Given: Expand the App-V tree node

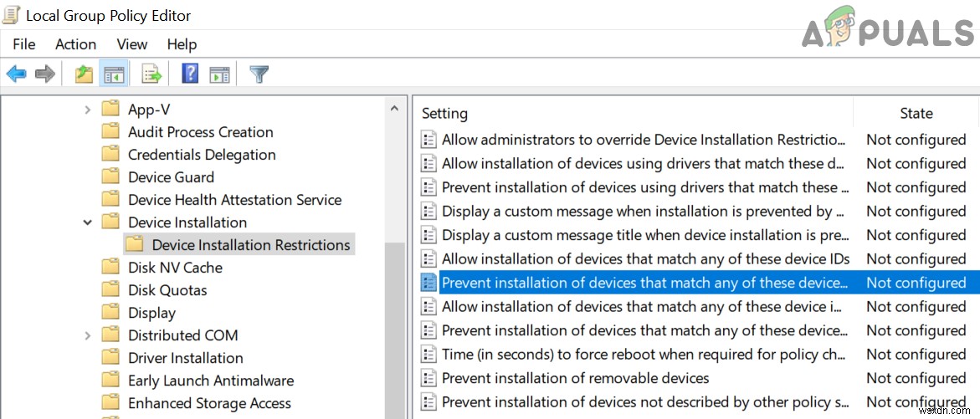Looking at the screenshot, I should (88, 110).
